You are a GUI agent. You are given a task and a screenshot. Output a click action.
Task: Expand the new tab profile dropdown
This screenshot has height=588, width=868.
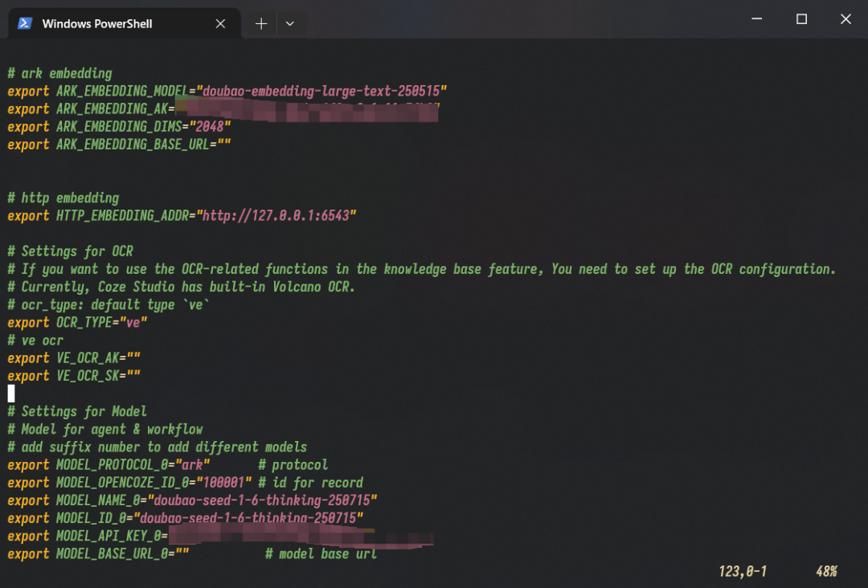pos(289,24)
